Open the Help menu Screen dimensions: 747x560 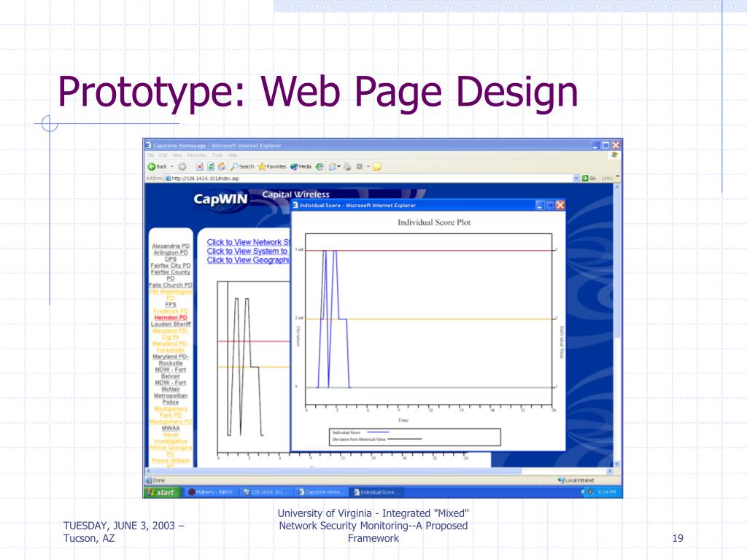233,155
